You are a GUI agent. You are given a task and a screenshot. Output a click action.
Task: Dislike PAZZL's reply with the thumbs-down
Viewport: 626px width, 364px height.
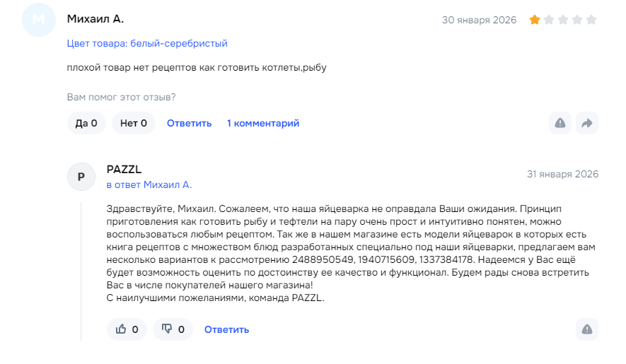pos(173,329)
